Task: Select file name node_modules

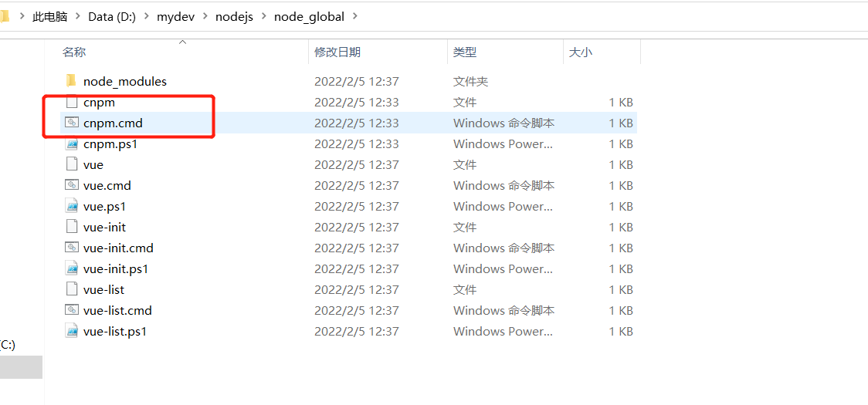Action: pyautogui.click(x=125, y=81)
